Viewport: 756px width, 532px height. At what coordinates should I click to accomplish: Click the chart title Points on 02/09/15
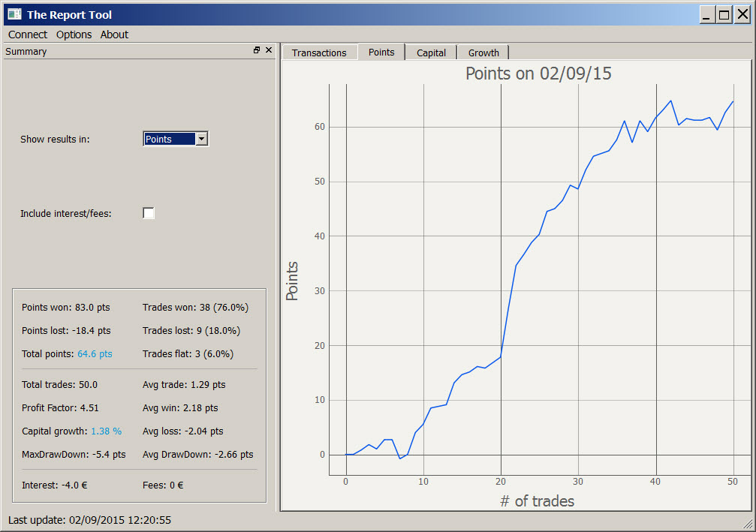tap(538, 74)
